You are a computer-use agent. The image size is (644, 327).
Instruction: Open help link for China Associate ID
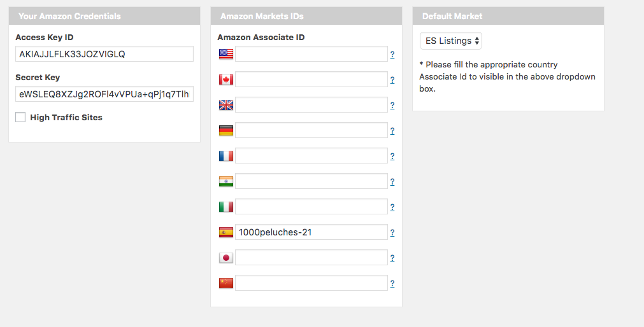point(392,284)
